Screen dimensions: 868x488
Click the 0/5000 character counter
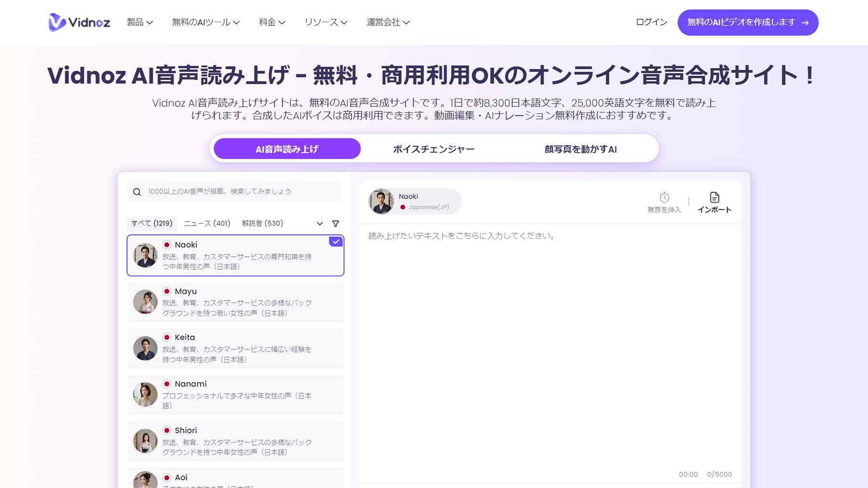pos(719,475)
